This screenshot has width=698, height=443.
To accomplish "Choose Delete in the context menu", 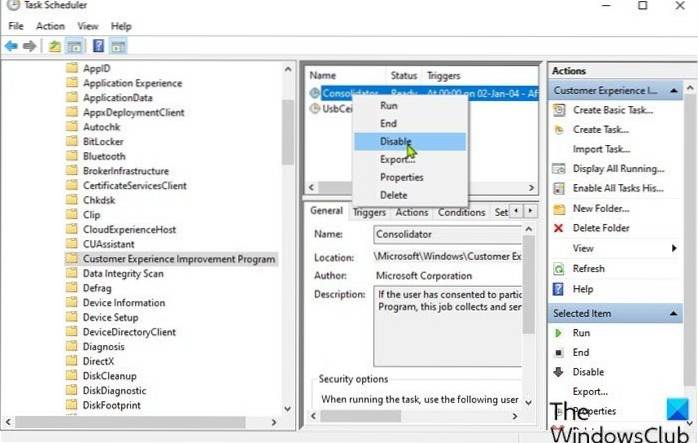I will click(410, 195).
